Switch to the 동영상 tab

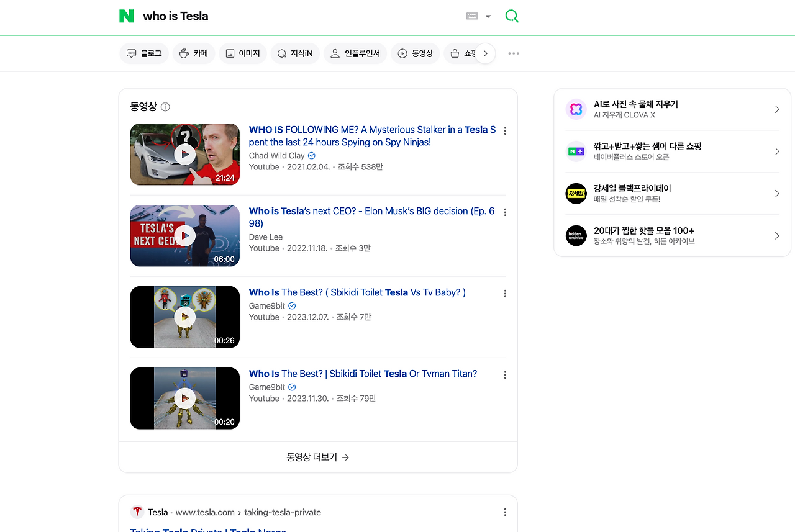pos(415,53)
